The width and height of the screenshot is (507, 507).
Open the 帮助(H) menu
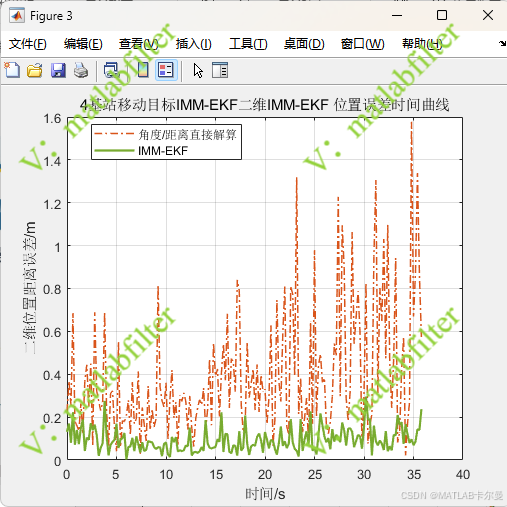422,44
